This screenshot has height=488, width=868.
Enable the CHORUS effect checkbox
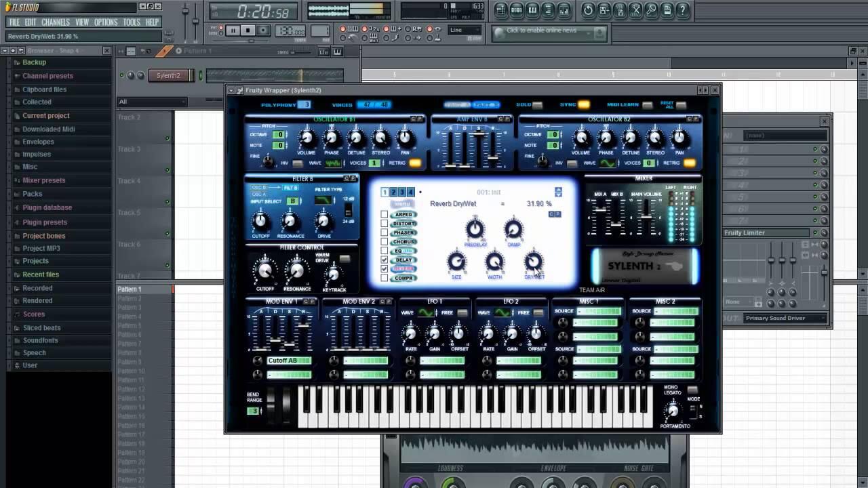[384, 242]
